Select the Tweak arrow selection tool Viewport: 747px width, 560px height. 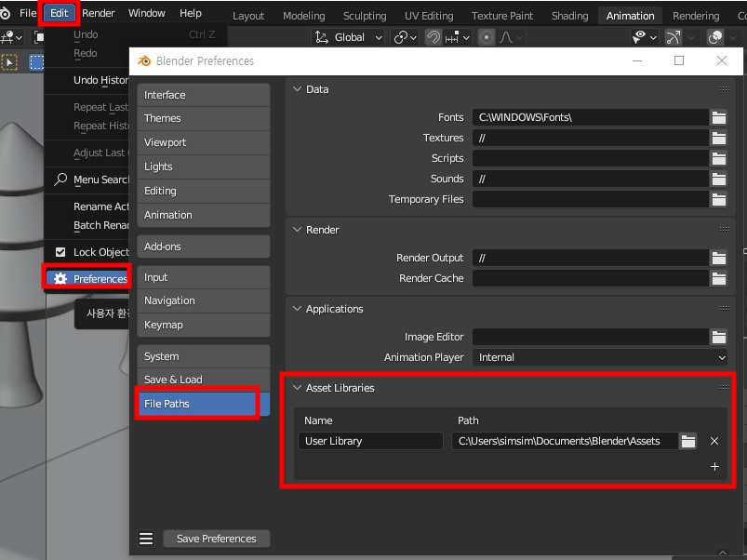9,62
